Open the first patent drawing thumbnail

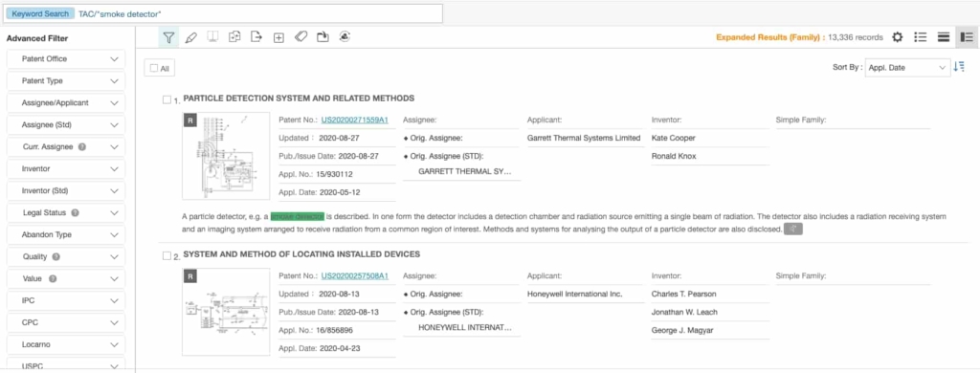pos(226,156)
